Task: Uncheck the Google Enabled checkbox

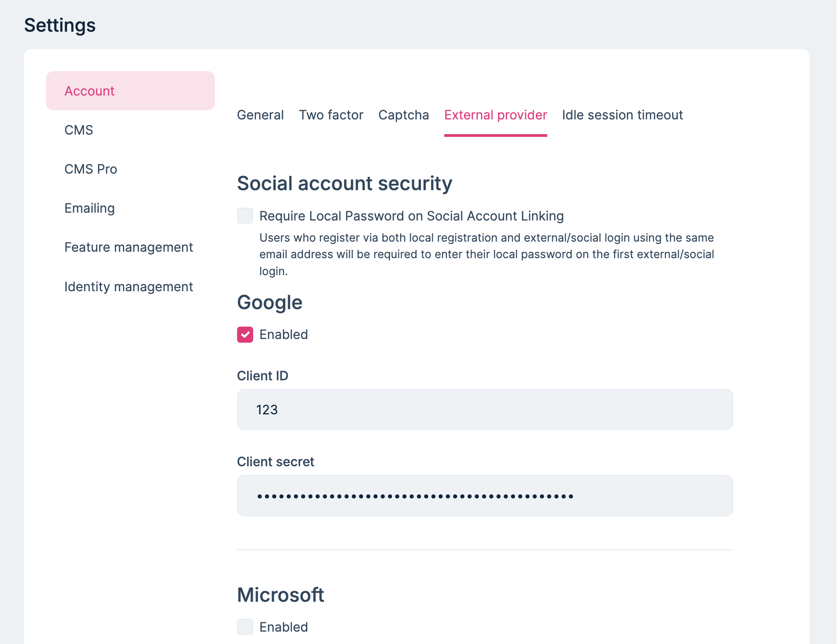Action: (245, 334)
